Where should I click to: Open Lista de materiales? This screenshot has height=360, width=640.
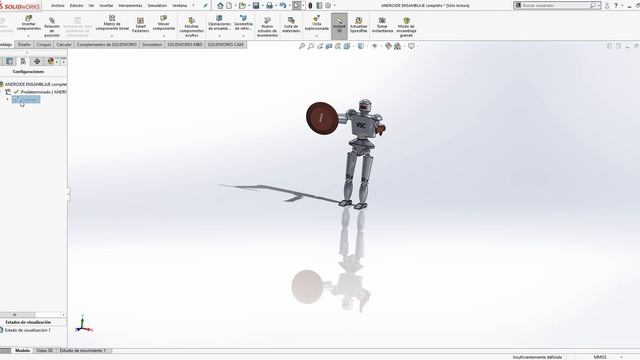[291, 25]
